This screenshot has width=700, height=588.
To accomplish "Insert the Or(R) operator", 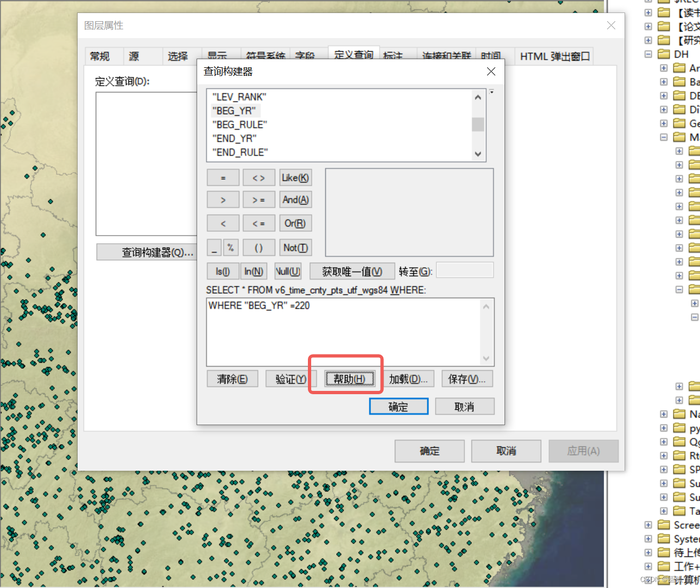I will point(295,223).
